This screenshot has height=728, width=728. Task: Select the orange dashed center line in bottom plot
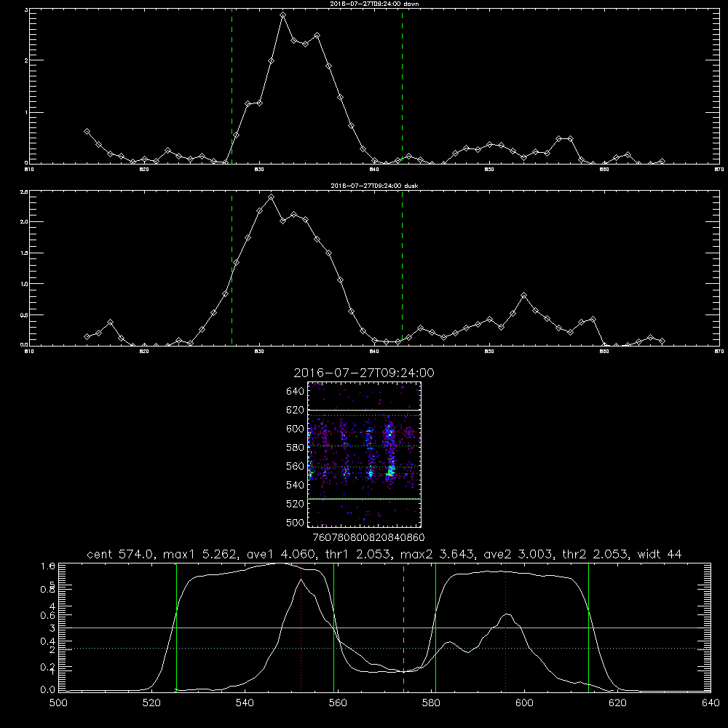tap(403, 627)
